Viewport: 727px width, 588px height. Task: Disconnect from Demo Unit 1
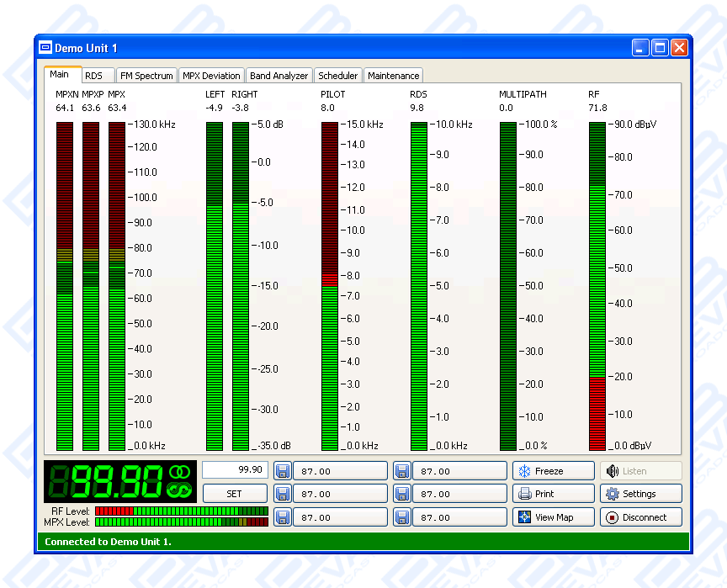640,517
